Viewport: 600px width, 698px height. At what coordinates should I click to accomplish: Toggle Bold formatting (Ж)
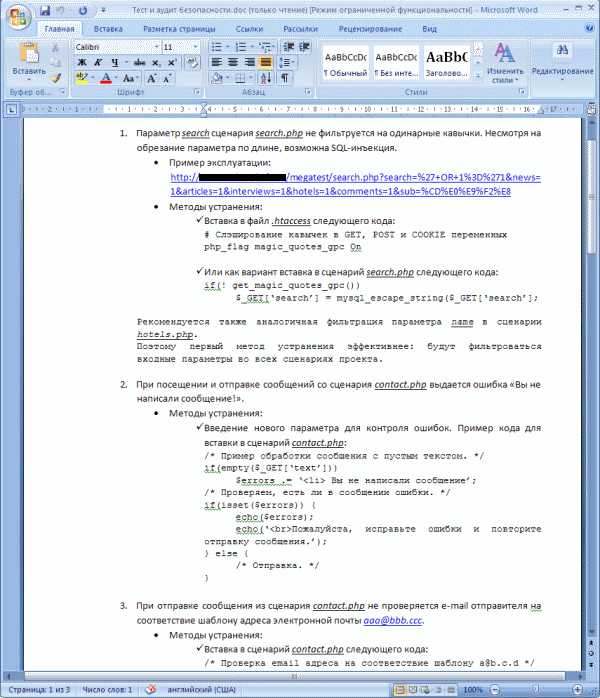click(x=82, y=62)
